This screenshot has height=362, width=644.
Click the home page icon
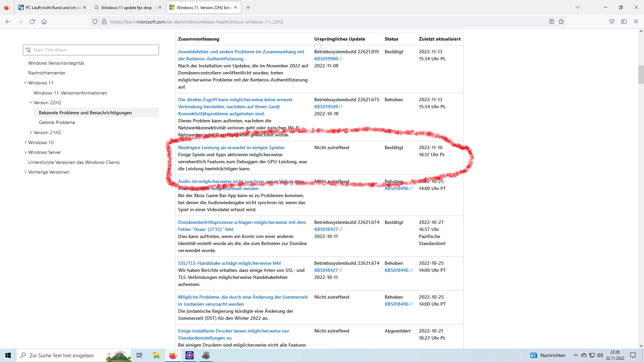click(44, 22)
